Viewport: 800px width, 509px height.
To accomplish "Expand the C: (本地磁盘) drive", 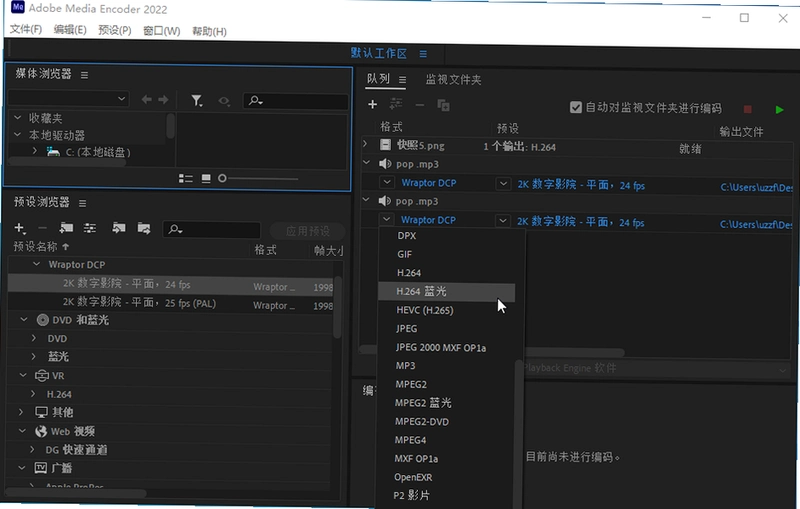I will 34,151.
